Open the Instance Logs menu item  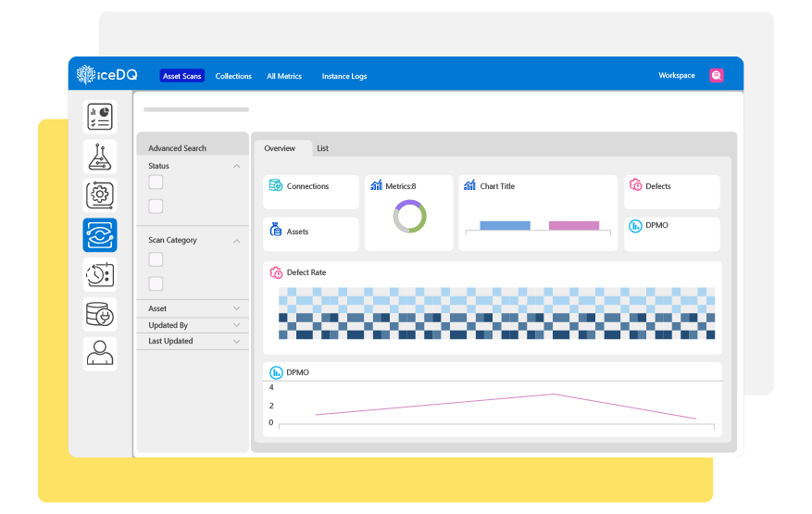[344, 76]
